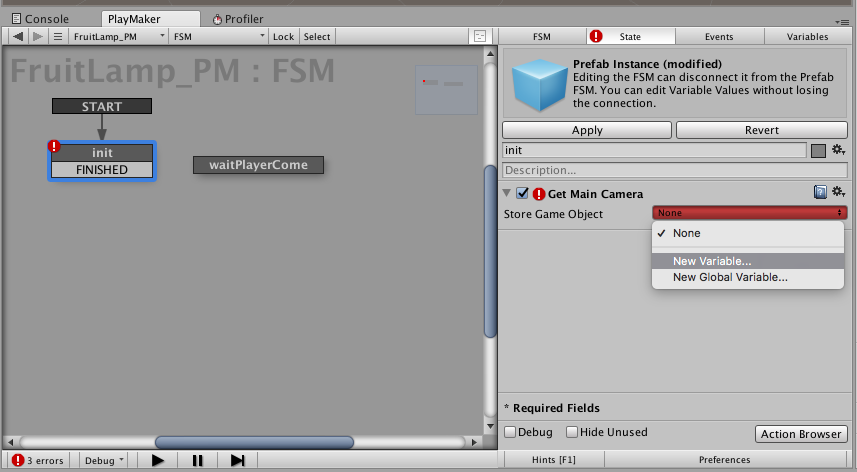Click the red error icon beside State tab

[x=596, y=36]
